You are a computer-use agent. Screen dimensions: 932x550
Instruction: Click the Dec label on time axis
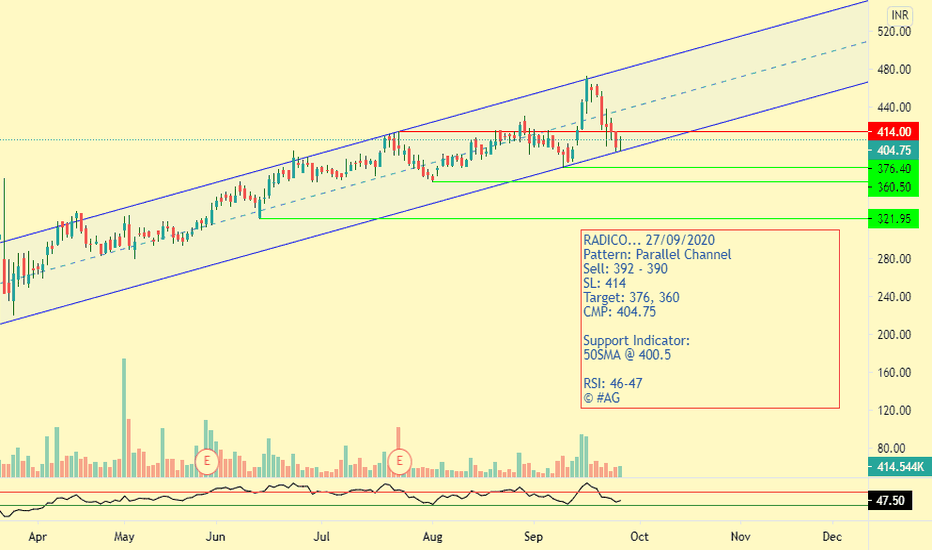pyautogui.click(x=832, y=536)
